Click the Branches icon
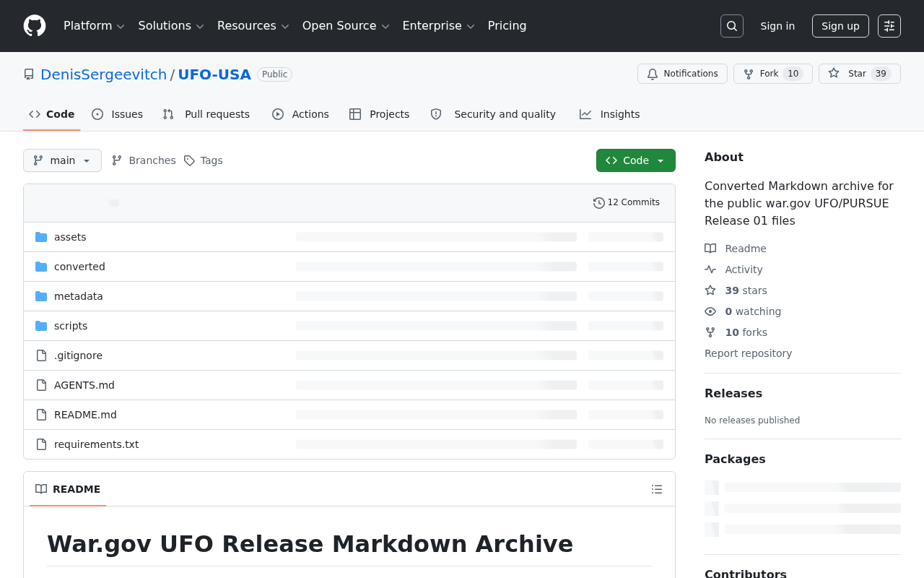 (x=117, y=160)
